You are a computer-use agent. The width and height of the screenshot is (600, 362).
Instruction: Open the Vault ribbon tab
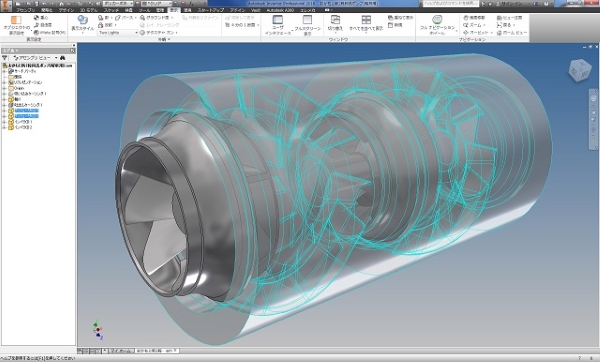256,10
